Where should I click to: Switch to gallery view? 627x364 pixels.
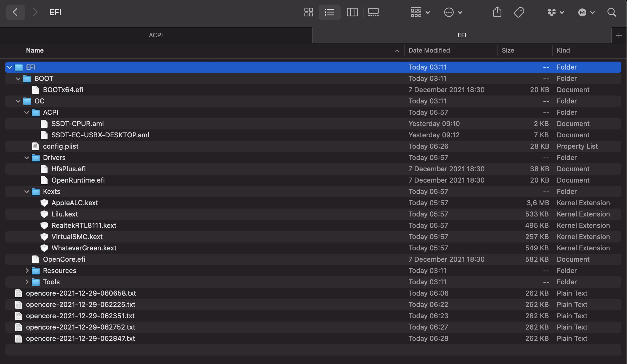tap(373, 12)
